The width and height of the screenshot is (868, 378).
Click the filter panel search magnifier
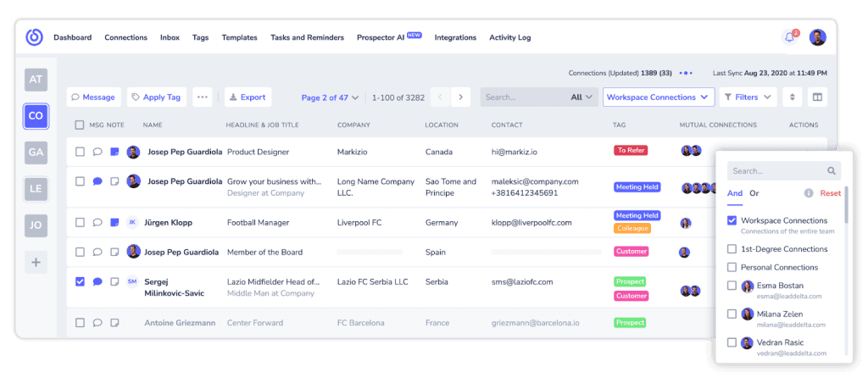click(832, 171)
